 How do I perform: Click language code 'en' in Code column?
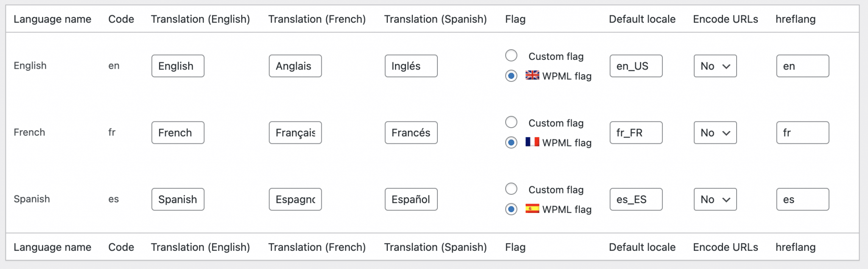pos(114,66)
